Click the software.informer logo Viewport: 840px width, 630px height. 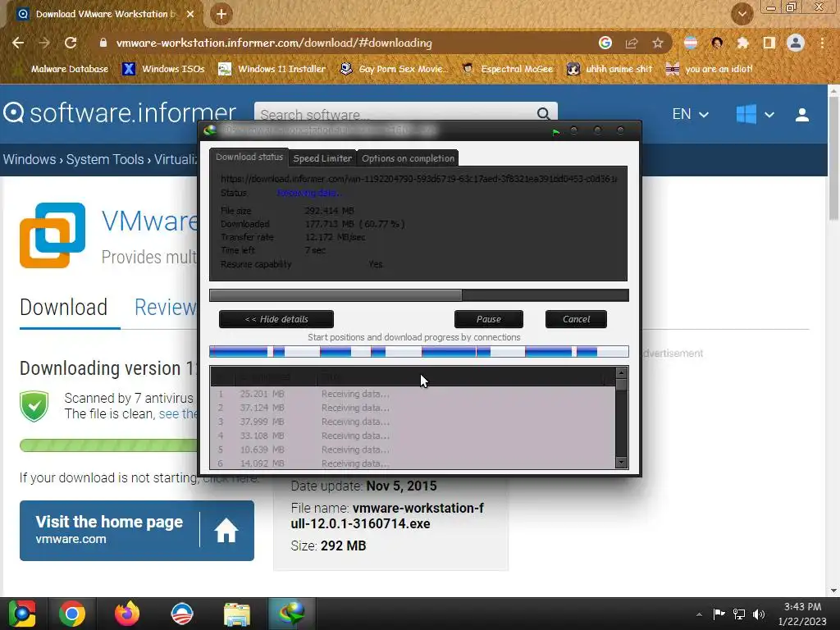tap(120, 113)
